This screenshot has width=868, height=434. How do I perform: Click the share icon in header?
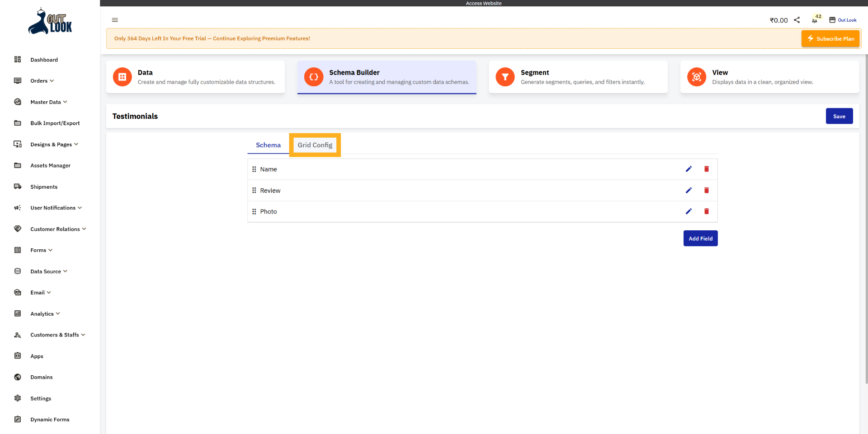click(x=797, y=20)
